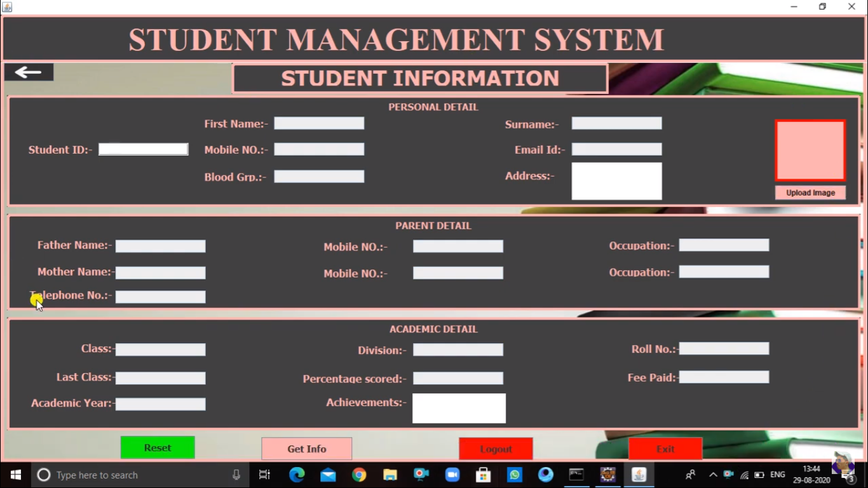Click the microphone icon in search bar
This screenshot has width=868, height=488.
236,475
